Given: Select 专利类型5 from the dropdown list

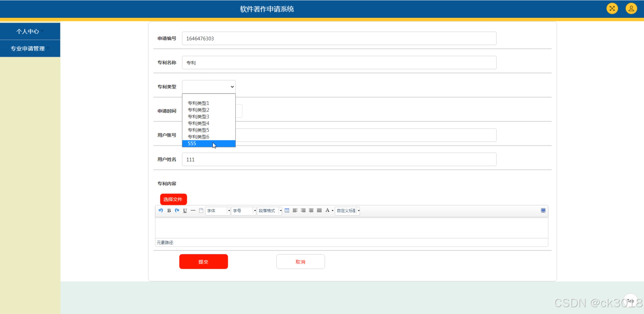Looking at the screenshot, I should [x=209, y=130].
